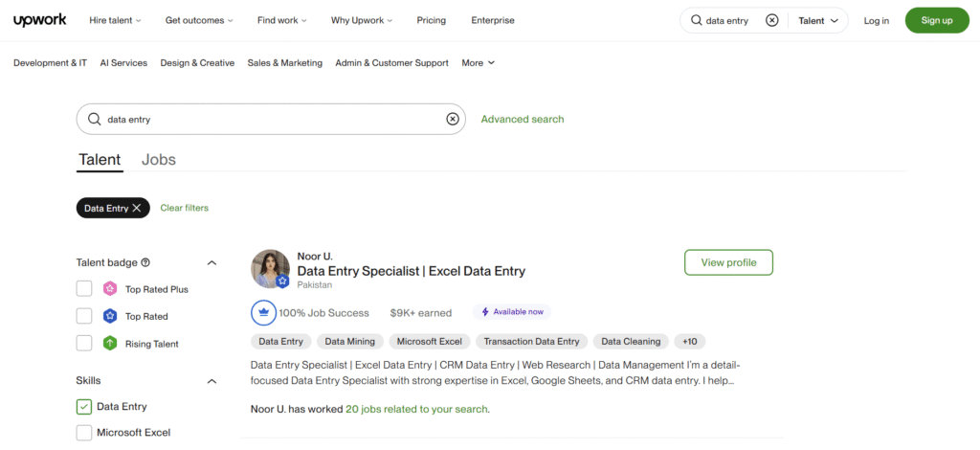Click the header search magnifier icon

696,20
